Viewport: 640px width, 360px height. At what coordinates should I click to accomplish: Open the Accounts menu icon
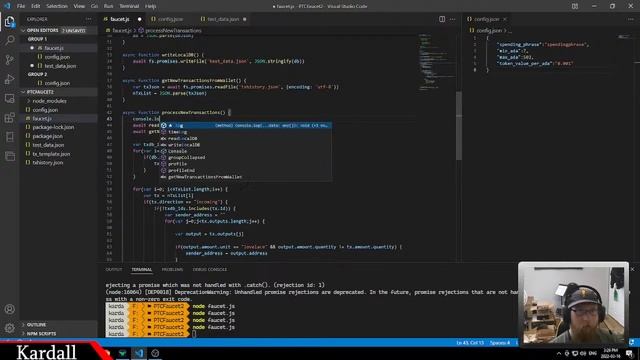(9, 309)
